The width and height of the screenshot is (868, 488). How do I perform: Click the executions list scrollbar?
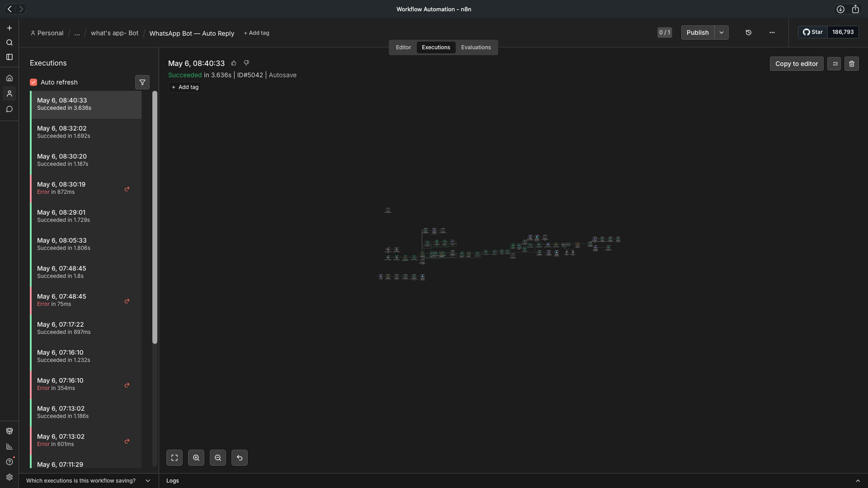pyautogui.click(x=155, y=217)
